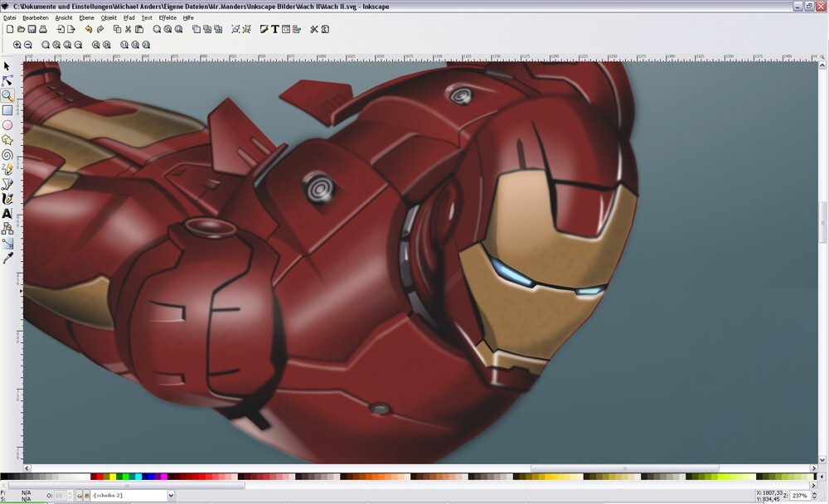Open document properties icon
The height and width of the screenshot is (504, 829).
click(325, 30)
